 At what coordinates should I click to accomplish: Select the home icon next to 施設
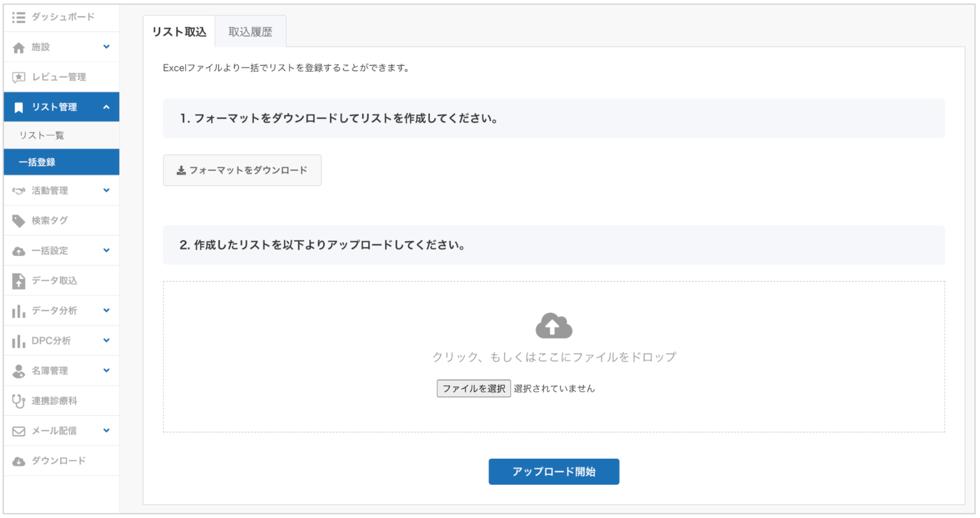19,47
